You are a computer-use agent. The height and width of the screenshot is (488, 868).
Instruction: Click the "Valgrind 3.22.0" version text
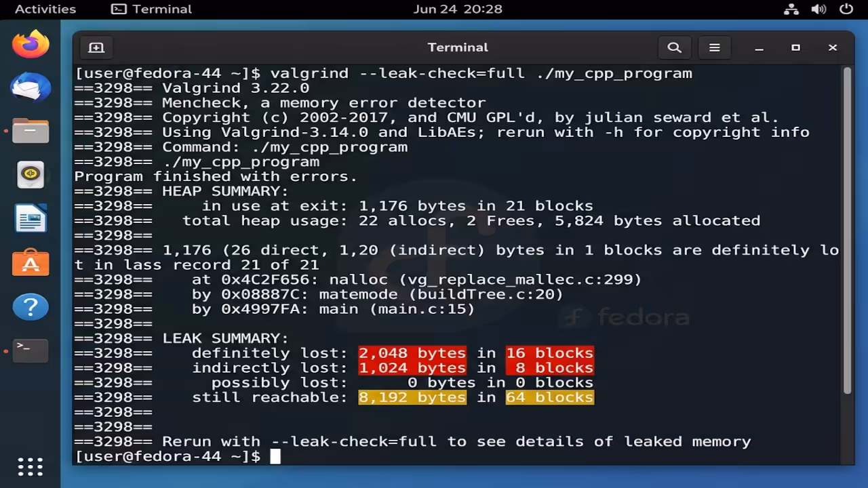(235, 88)
